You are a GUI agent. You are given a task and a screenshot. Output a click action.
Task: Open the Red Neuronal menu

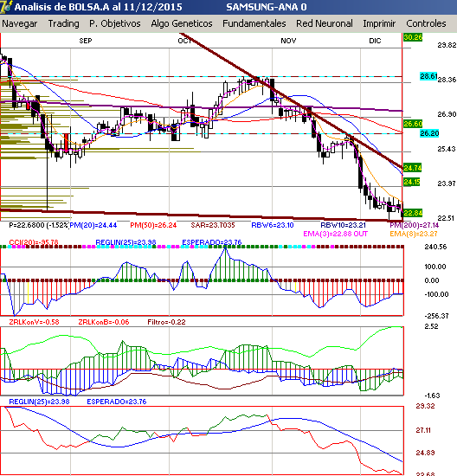pyautogui.click(x=325, y=23)
